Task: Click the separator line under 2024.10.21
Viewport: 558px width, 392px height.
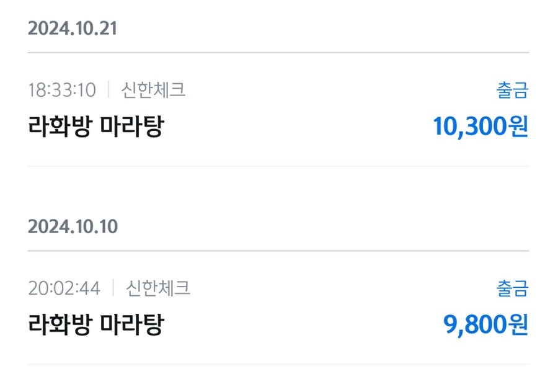Action: [278, 53]
